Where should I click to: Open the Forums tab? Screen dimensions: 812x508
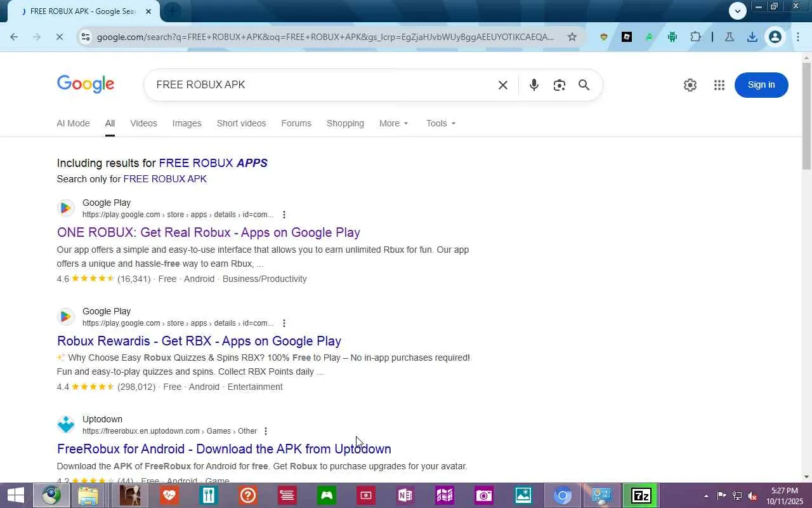pos(296,123)
